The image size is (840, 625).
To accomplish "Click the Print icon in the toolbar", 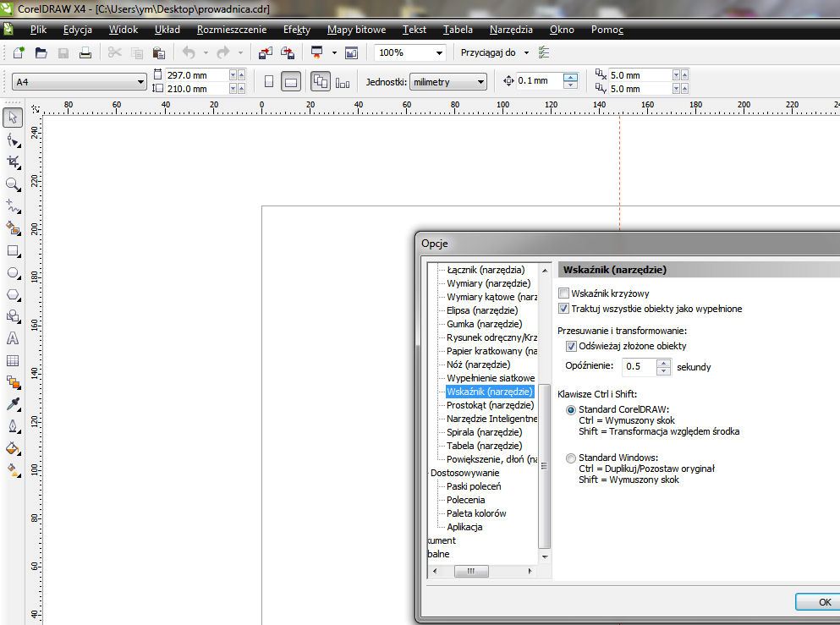I will [85, 52].
